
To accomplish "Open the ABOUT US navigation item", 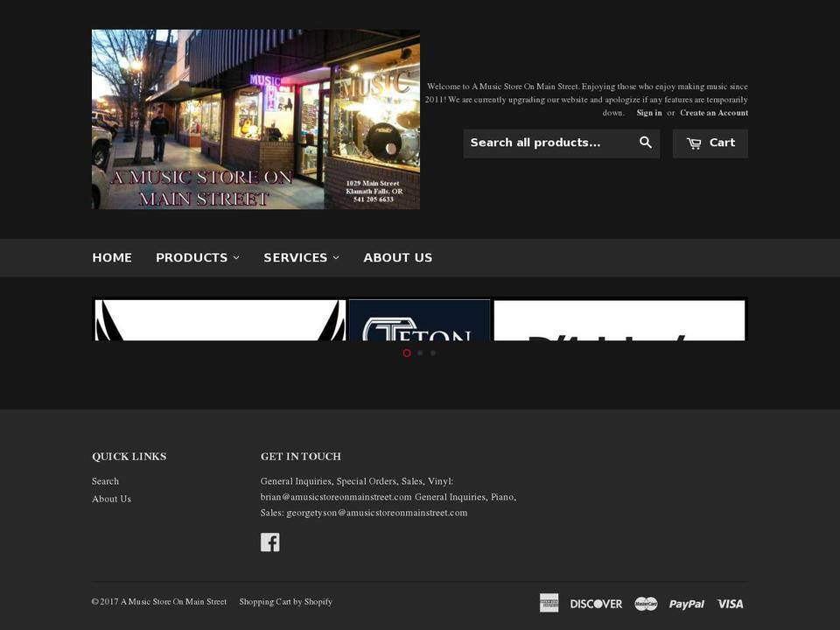I will [x=398, y=257].
